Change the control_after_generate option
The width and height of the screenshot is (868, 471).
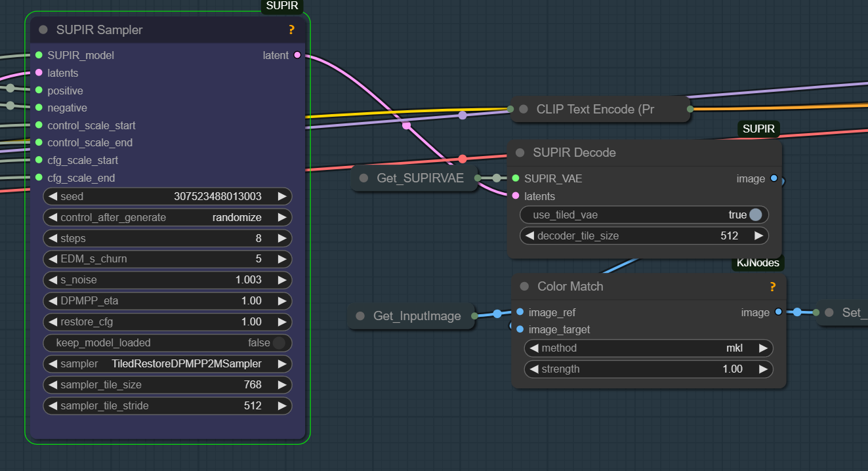(x=167, y=217)
